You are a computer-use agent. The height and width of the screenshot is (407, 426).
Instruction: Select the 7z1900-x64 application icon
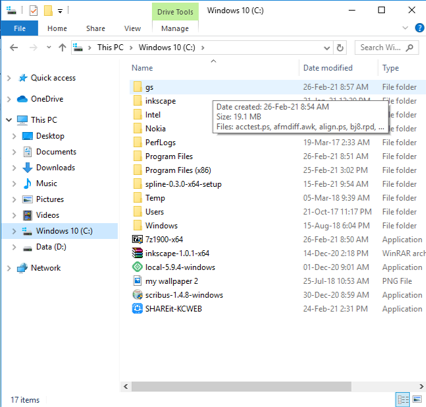[x=137, y=239]
